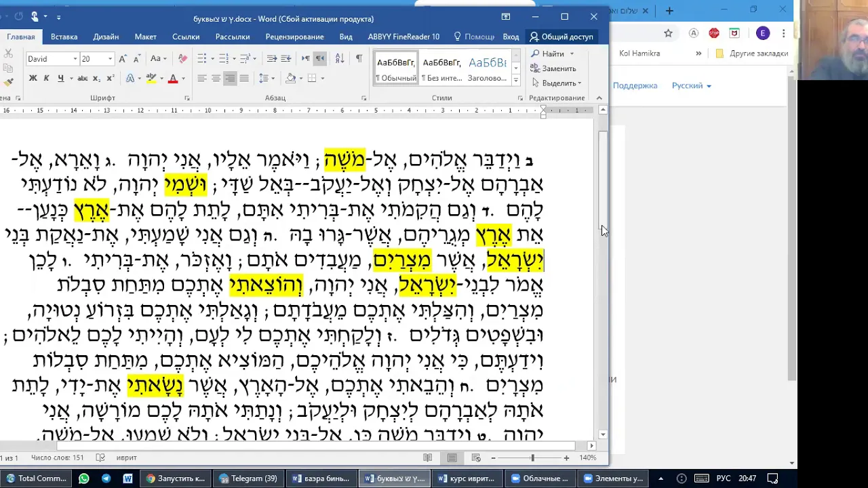Click the Cut scissors icon
The height and width of the screenshot is (488, 868).
[x=8, y=54]
